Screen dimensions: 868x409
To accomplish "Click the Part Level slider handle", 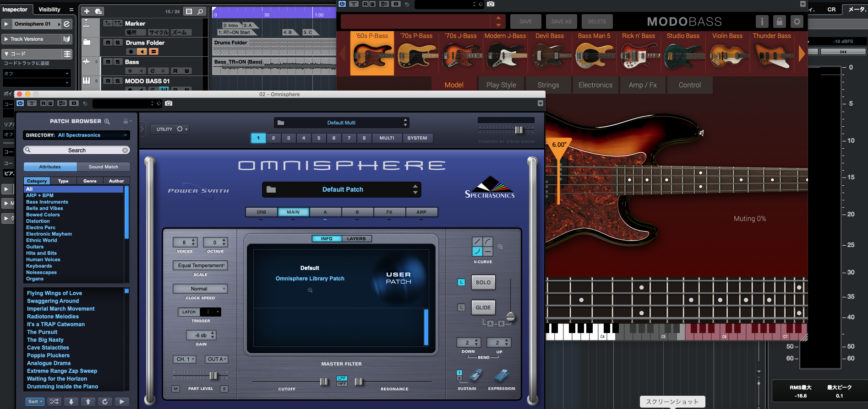I will tap(213, 376).
